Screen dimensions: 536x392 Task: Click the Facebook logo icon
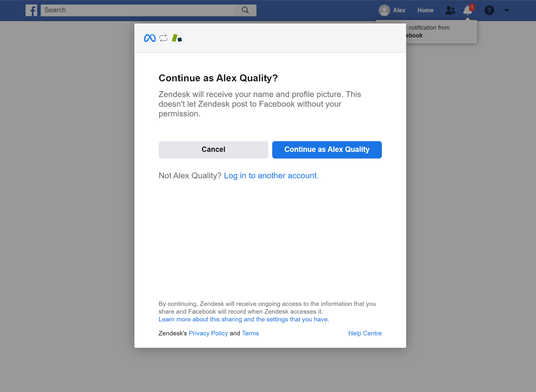point(31,10)
